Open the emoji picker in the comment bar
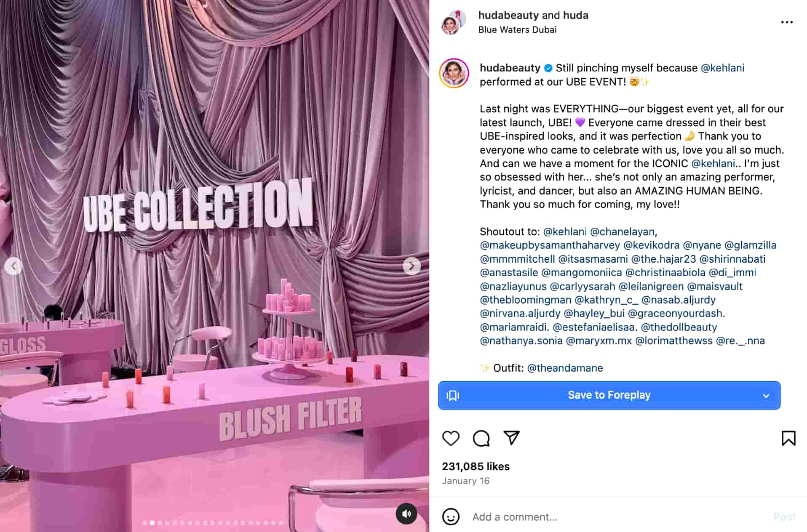Screen dimensions: 807x532 [x=451, y=516]
